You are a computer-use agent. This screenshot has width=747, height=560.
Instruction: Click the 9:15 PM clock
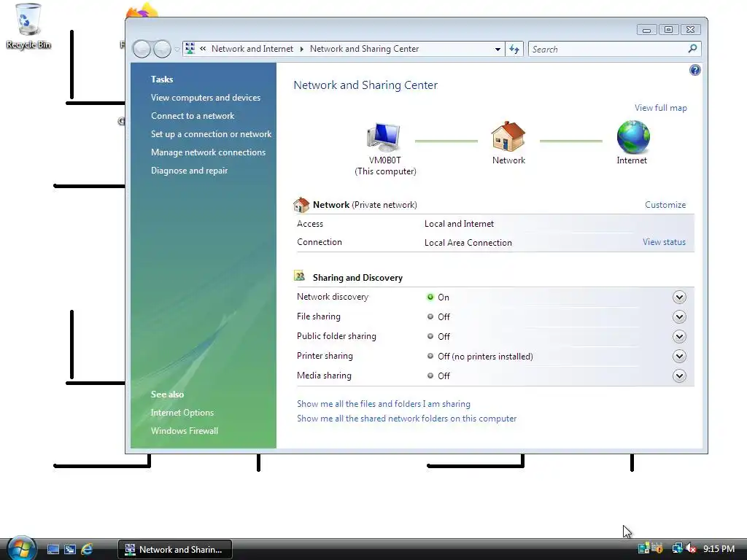coord(719,549)
